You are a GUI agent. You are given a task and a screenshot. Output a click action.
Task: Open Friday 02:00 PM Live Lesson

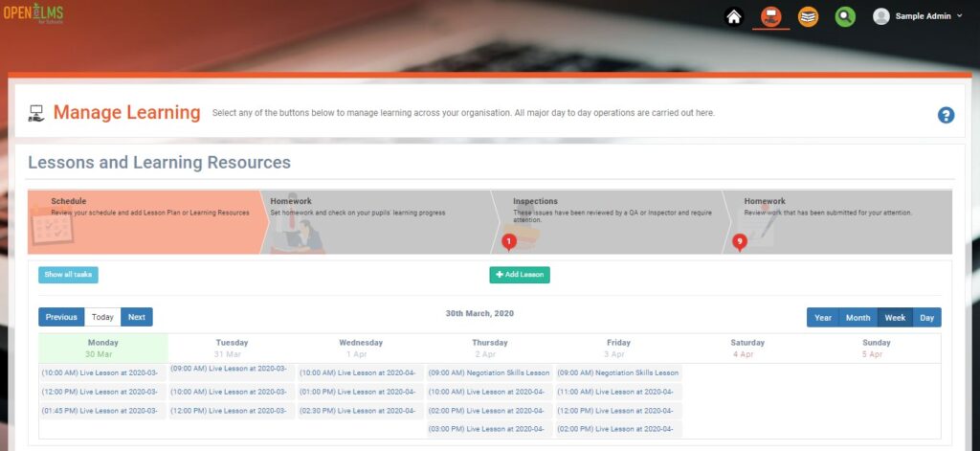coord(619,430)
